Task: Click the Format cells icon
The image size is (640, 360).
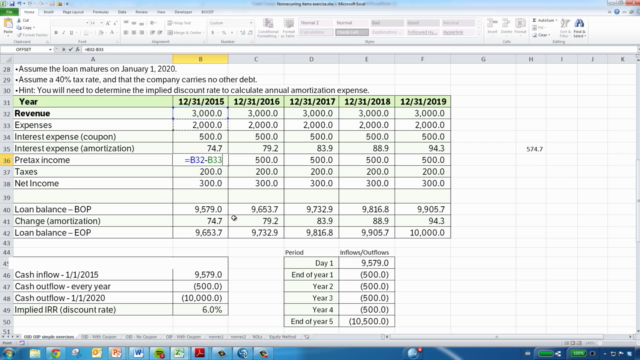Action: point(520,23)
